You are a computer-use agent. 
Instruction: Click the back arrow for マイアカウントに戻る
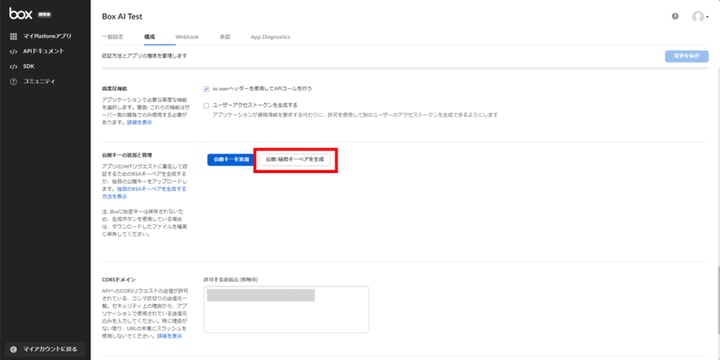pyautogui.click(x=14, y=349)
